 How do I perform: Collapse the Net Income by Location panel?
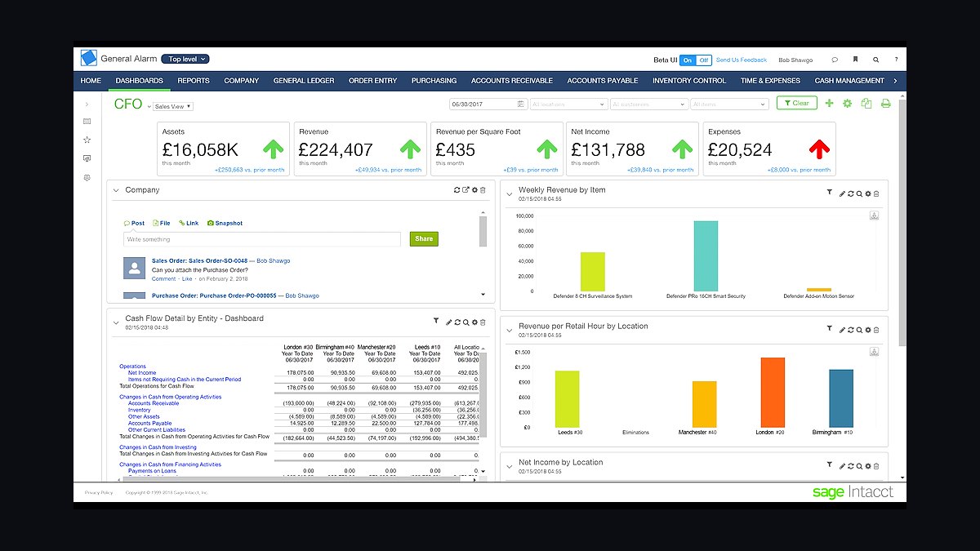pyautogui.click(x=510, y=466)
